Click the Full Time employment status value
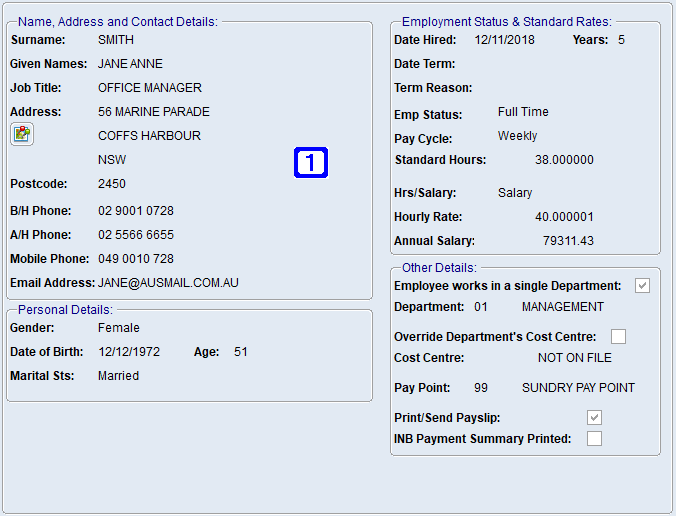Screen dimensions: 676x516 tap(523, 112)
